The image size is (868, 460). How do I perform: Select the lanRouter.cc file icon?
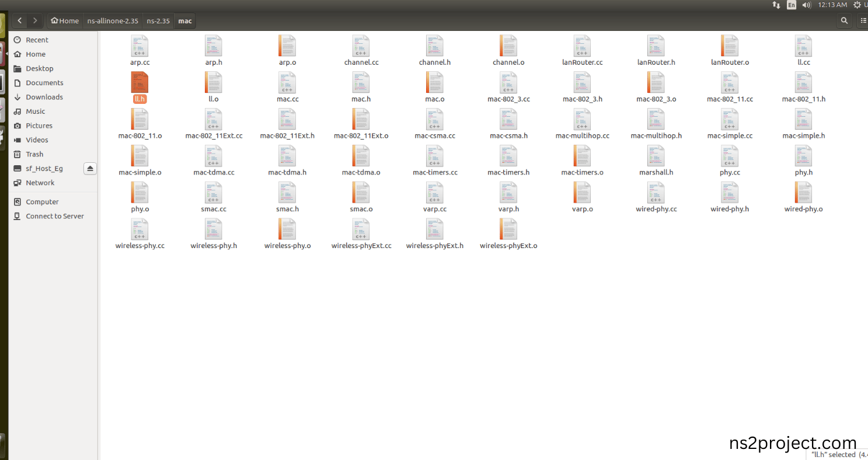tap(582, 46)
